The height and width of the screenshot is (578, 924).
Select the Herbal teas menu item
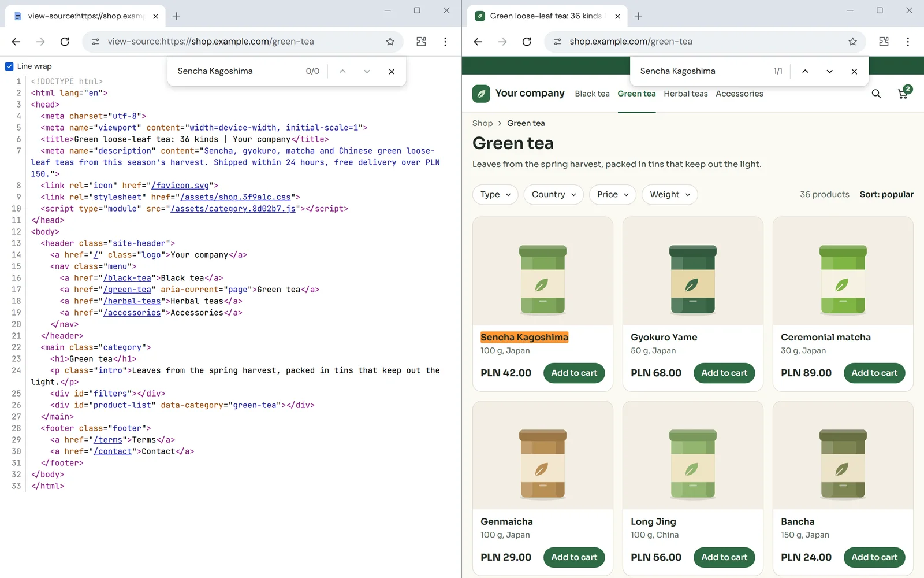685,94
